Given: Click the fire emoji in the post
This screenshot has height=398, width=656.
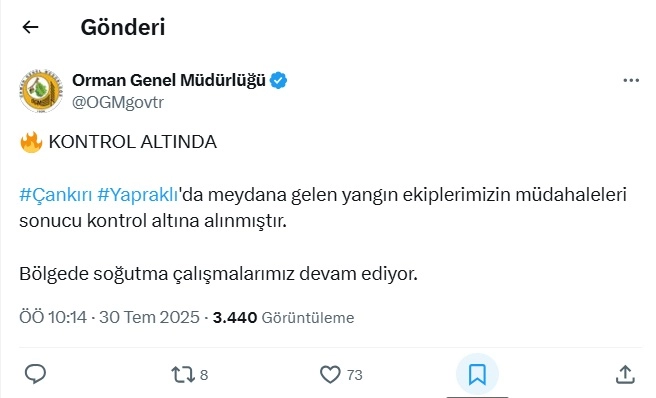Looking at the screenshot, I should tap(31, 142).
